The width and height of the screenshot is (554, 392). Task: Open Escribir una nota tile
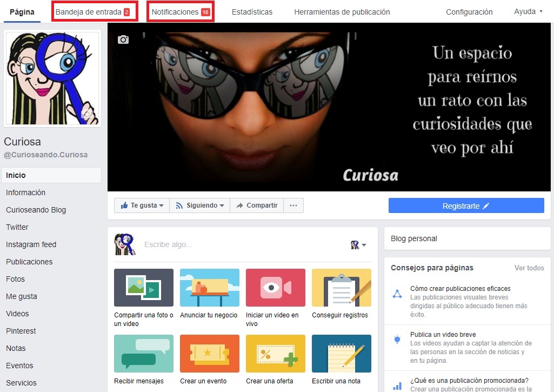pos(341,360)
